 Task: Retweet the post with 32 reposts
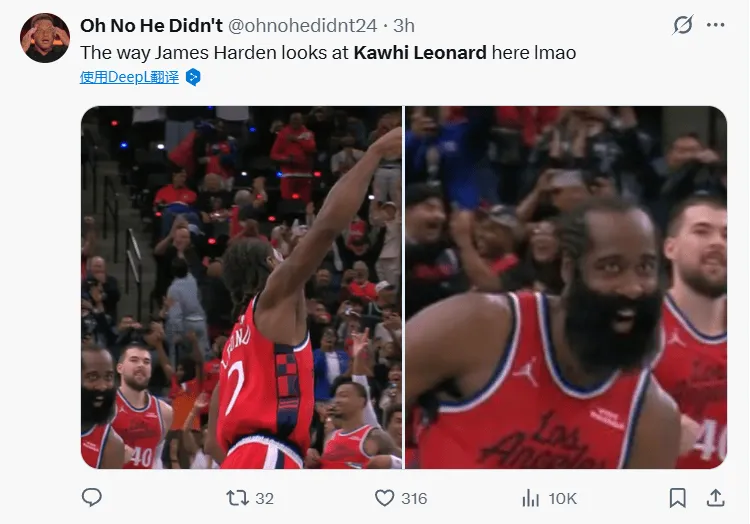[x=238, y=498]
